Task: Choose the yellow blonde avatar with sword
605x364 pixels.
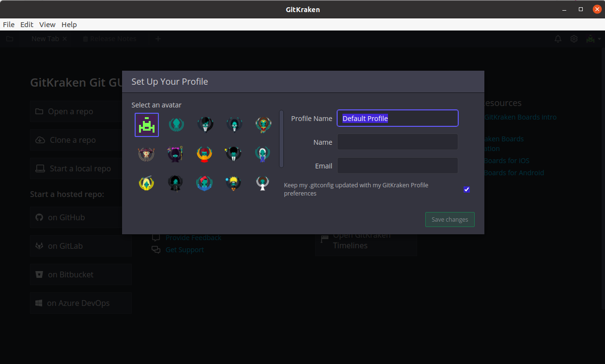Action: tap(147, 183)
